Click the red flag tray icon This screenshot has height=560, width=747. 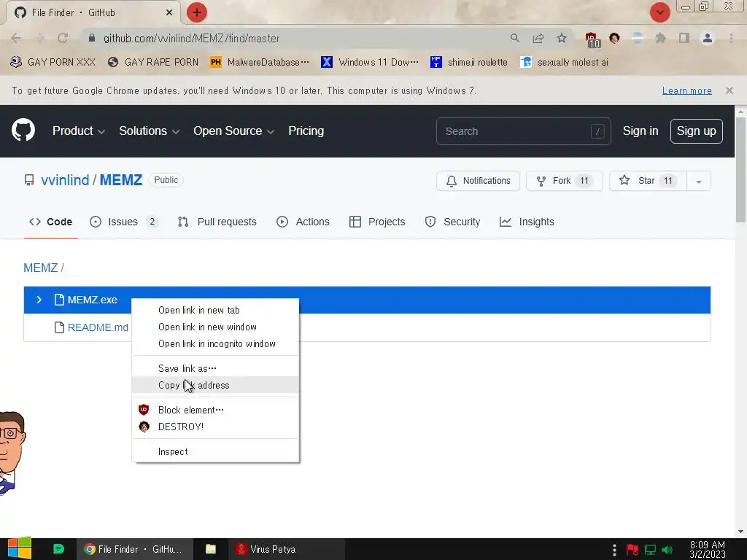(632, 551)
